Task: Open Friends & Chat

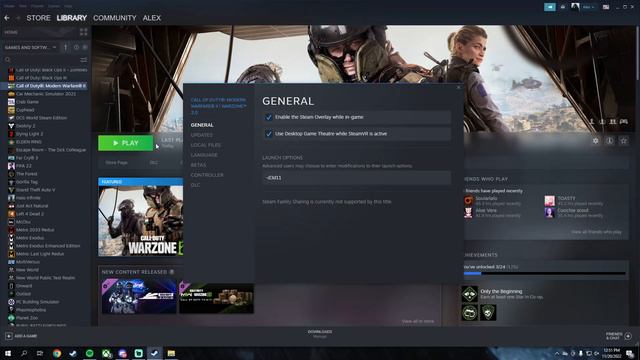Action: tap(618, 336)
